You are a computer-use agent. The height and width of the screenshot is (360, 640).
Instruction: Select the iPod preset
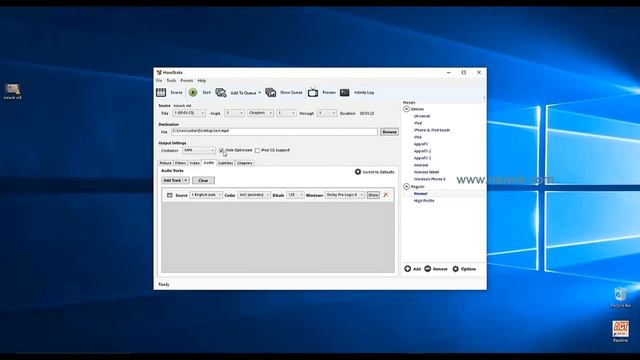click(x=418, y=123)
